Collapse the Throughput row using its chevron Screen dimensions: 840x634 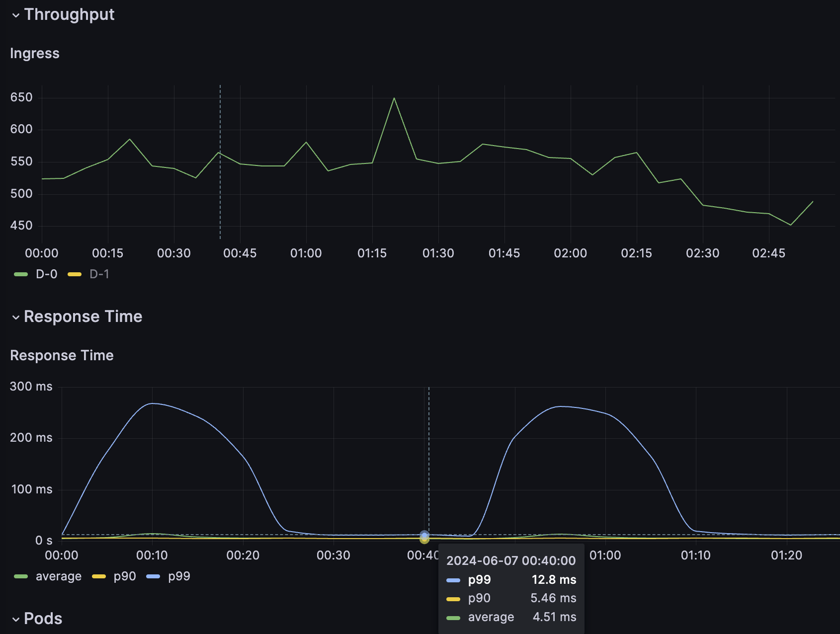click(x=16, y=15)
